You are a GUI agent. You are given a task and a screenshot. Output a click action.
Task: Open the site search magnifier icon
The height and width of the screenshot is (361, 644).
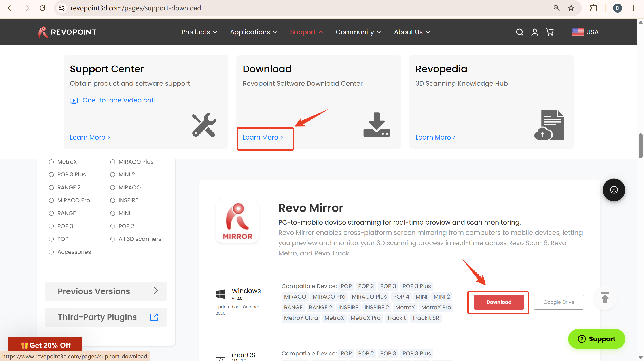519,32
